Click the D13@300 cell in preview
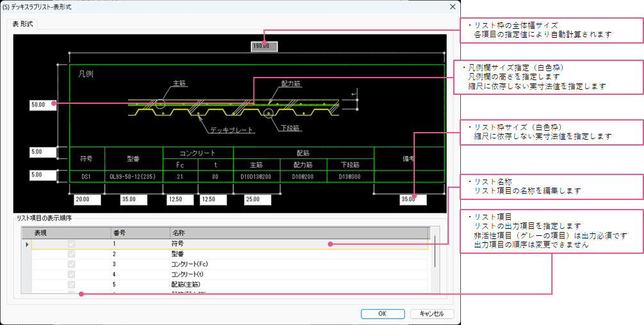 pyautogui.click(x=350, y=176)
